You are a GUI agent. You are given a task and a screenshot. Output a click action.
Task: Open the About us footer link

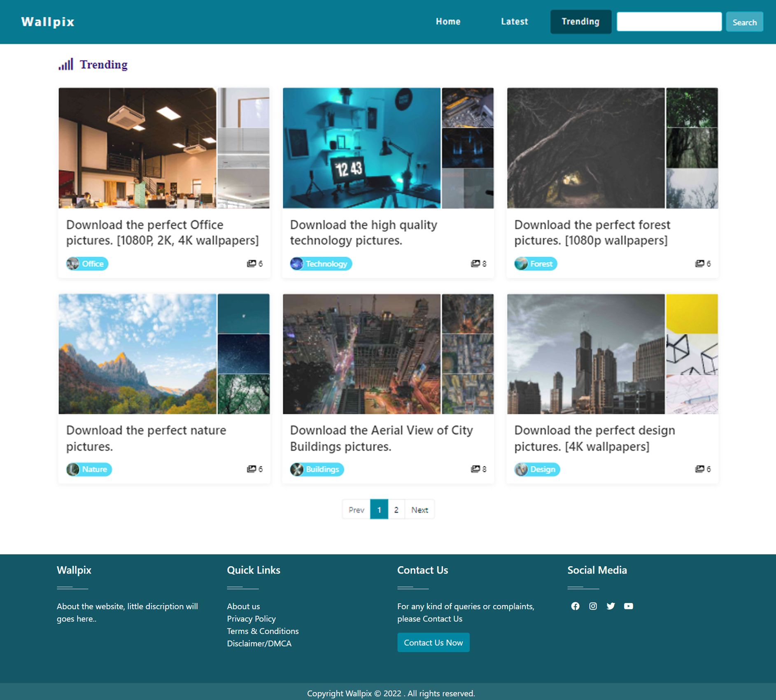pos(243,606)
